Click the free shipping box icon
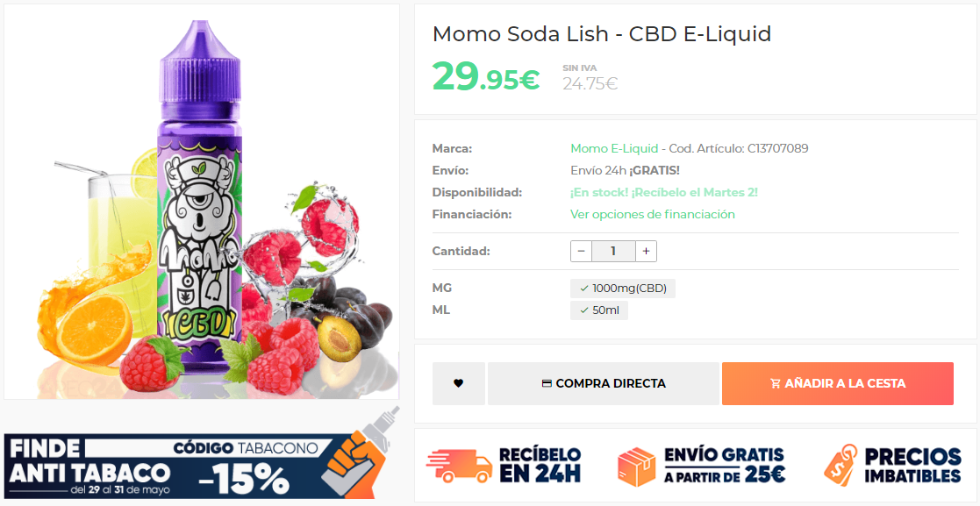 (637, 466)
